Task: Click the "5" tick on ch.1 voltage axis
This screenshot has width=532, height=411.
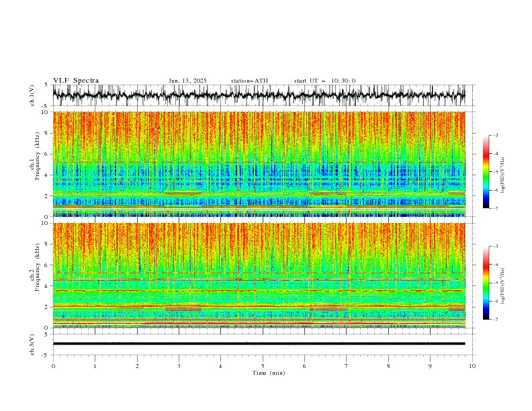Action: (x=46, y=85)
